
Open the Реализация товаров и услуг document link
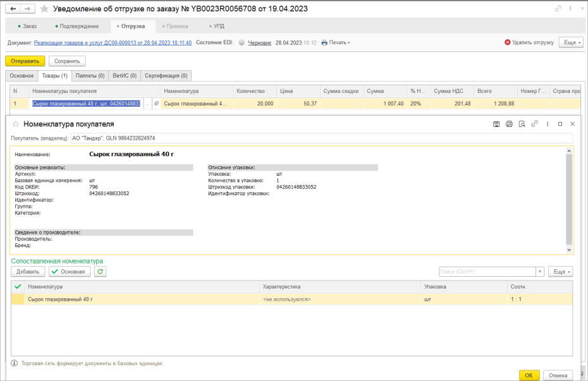(113, 43)
